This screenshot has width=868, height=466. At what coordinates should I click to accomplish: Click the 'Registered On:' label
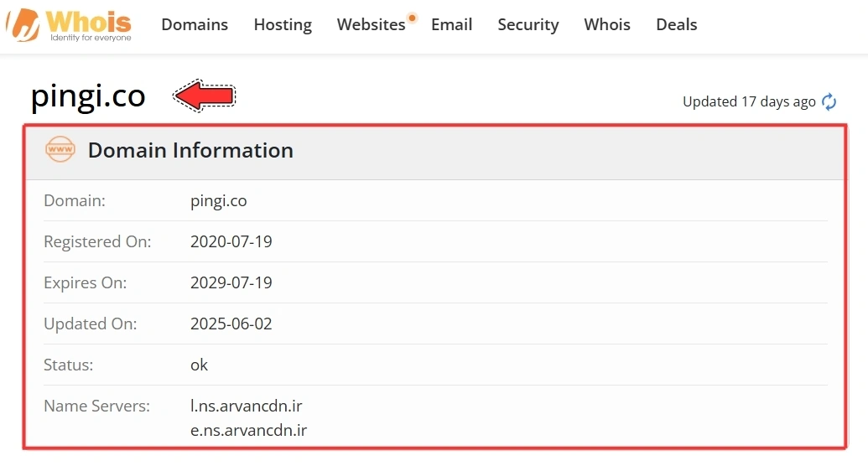point(97,242)
